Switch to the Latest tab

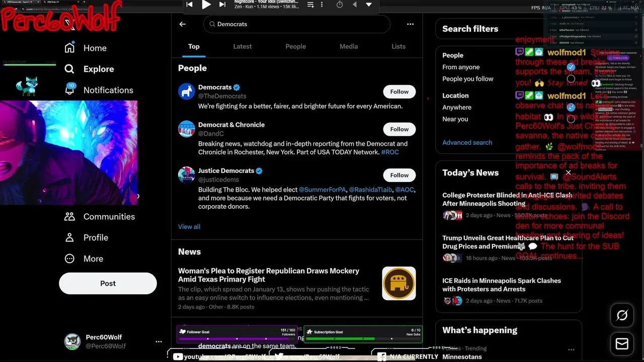[x=243, y=46]
